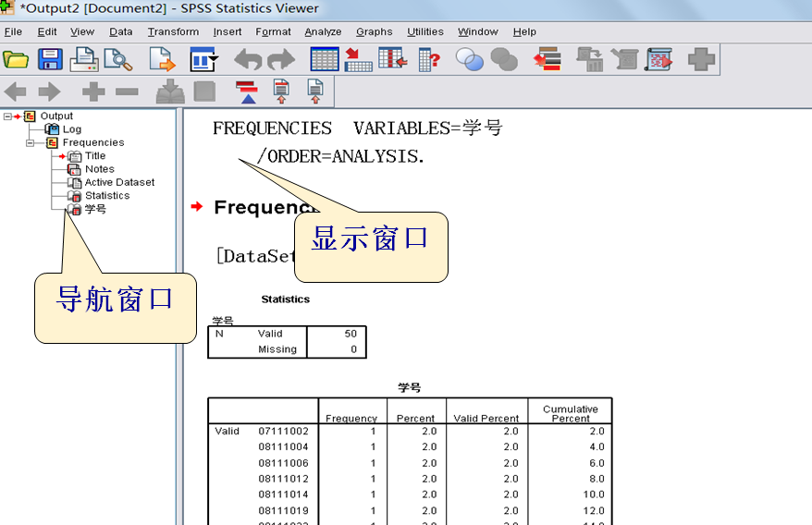This screenshot has height=525, width=812.
Task: Save the output document with floppy icon
Action: [50, 59]
